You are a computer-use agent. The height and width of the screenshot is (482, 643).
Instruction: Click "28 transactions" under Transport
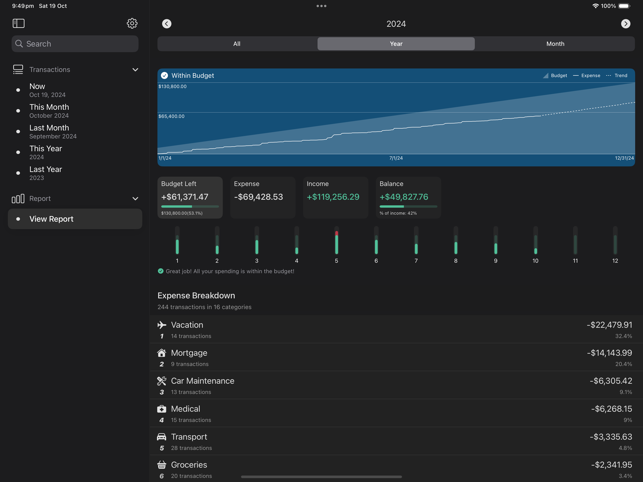192,448
